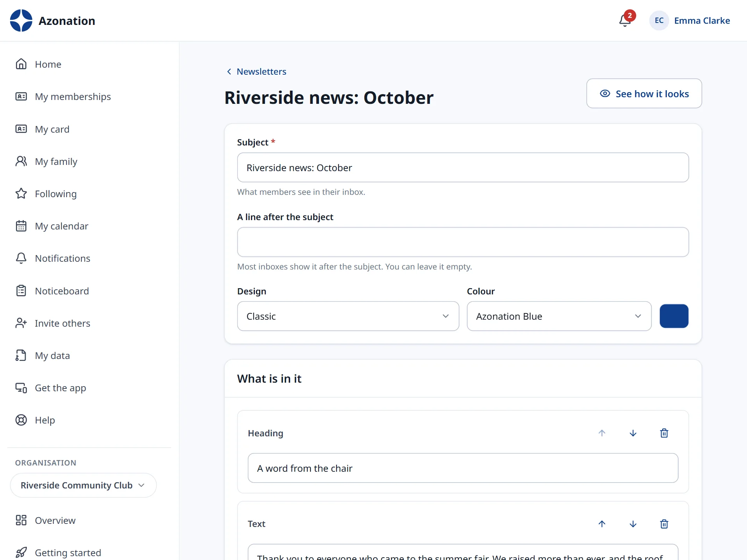Move the Text block up
Viewport: 747px width, 560px height.
(x=602, y=524)
